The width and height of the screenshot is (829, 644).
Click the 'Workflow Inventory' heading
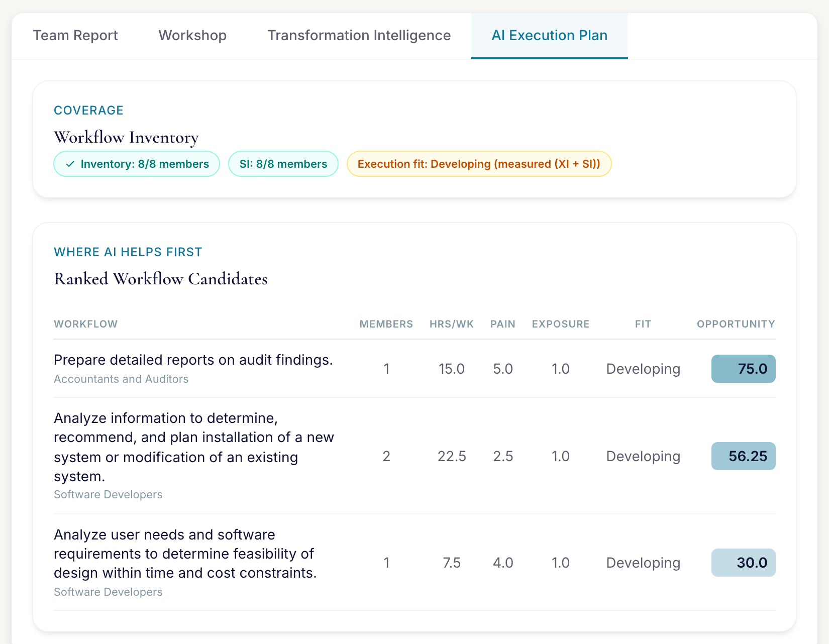coord(126,137)
